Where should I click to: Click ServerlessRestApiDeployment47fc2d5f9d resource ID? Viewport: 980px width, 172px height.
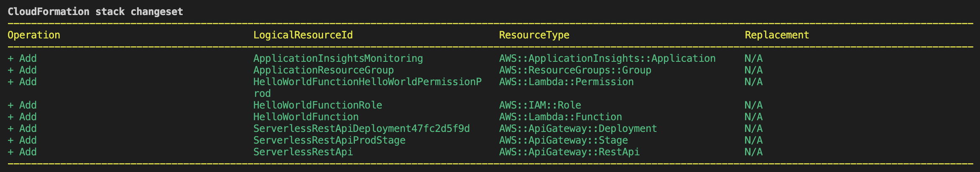[362, 129]
